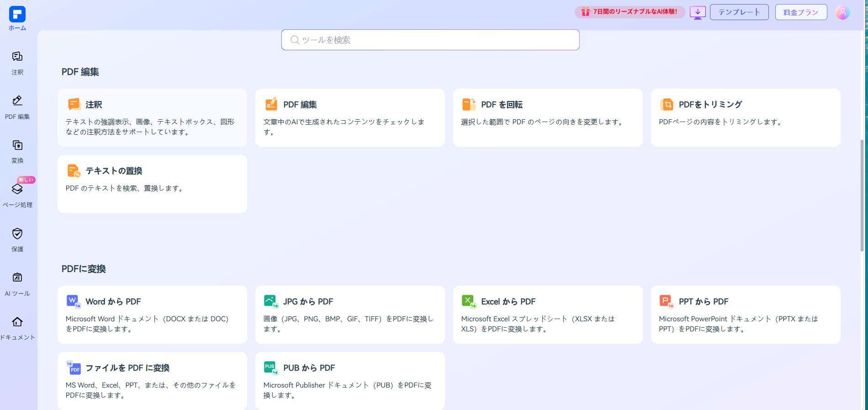Image resolution: width=868 pixels, height=410 pixels.
Task: Click the Microsoft Publisher ドキュメント description
Action: (347, 390)
